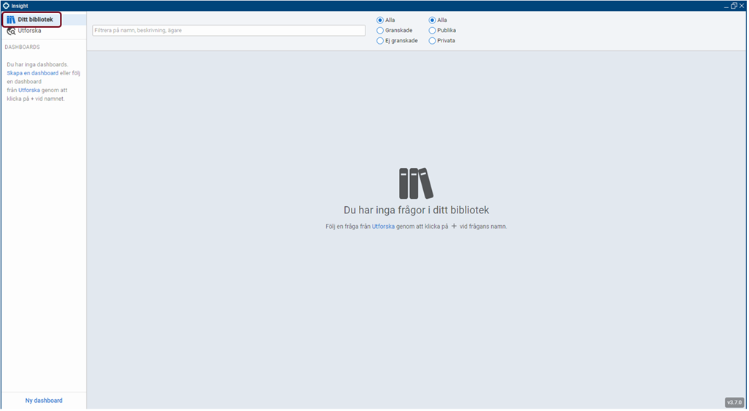The image size is (749, 411).
Task: Click the Insight logo in title bar
Action: tap(6, 6)
